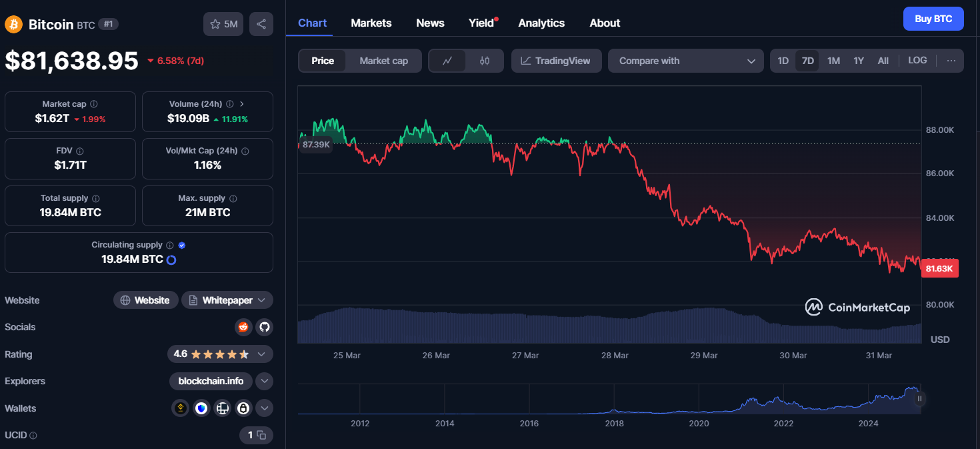Select the Market cap chart toggle
The image size is (980, 449).
[384, 61]
